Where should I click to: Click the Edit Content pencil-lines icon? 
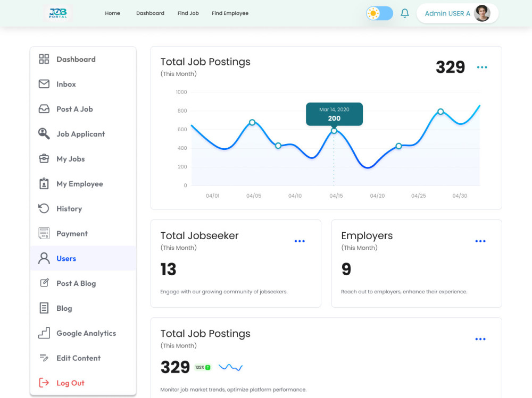[x=44, y=358]
